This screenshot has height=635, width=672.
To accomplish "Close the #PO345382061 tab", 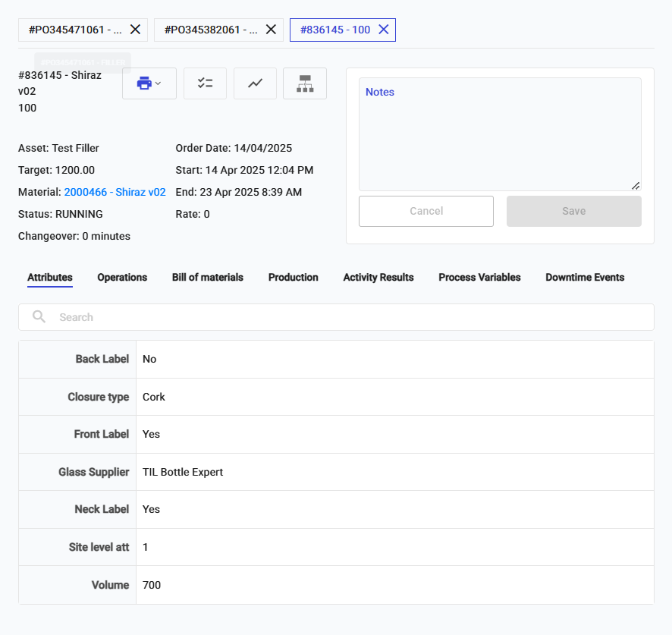I will [271, 30].
